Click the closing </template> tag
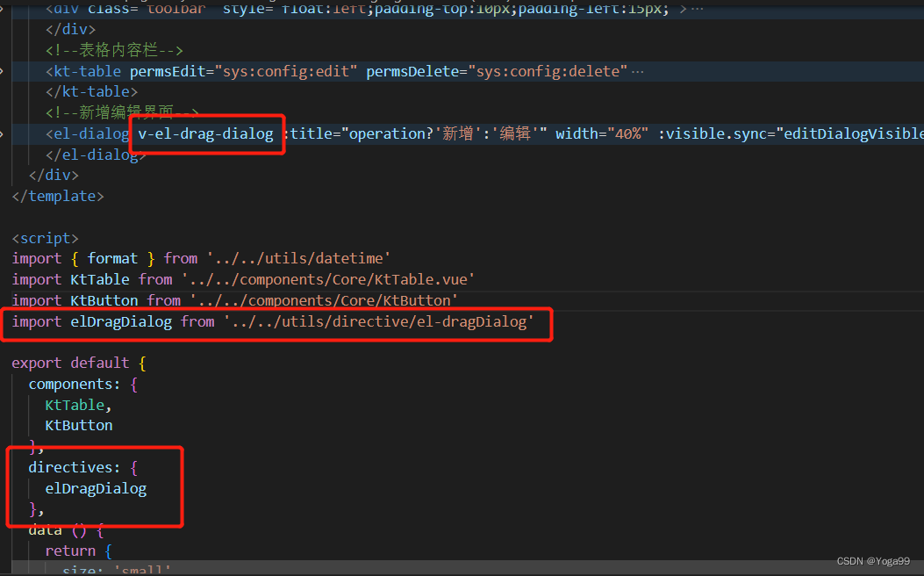 pos(58,196)
